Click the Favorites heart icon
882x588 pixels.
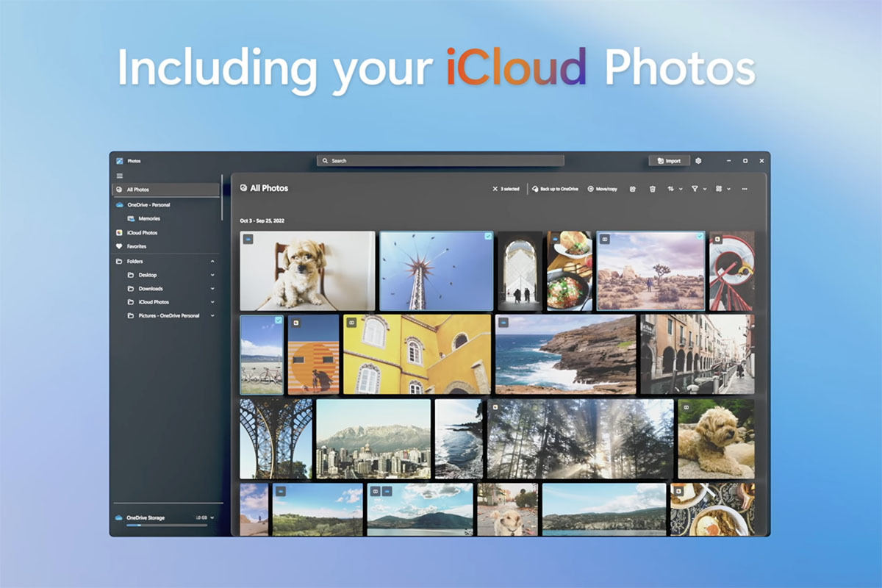(119, 246)
